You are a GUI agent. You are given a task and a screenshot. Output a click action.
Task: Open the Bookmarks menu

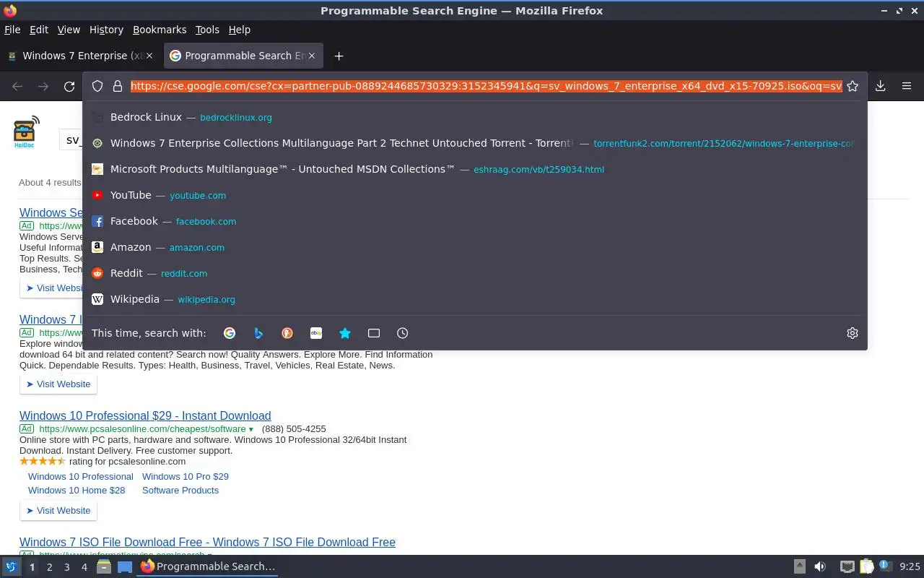click(x=160, y=30)
